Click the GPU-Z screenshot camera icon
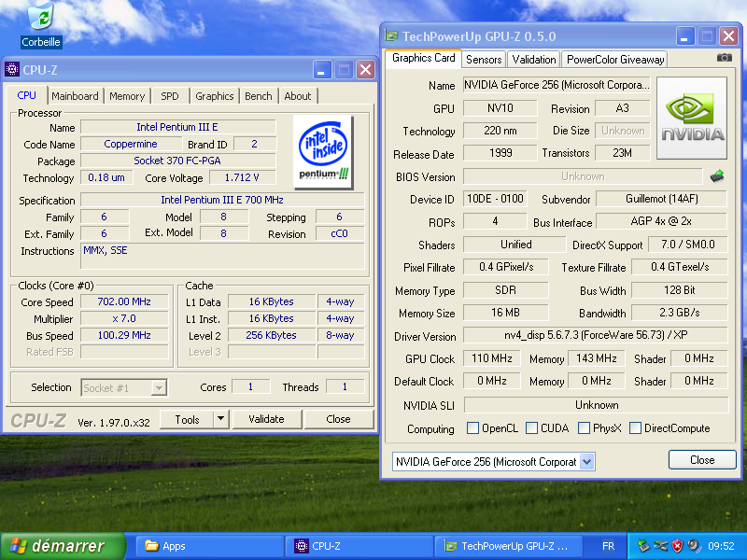Viewport: 747px width, 560px height. (x=724, y=58)
